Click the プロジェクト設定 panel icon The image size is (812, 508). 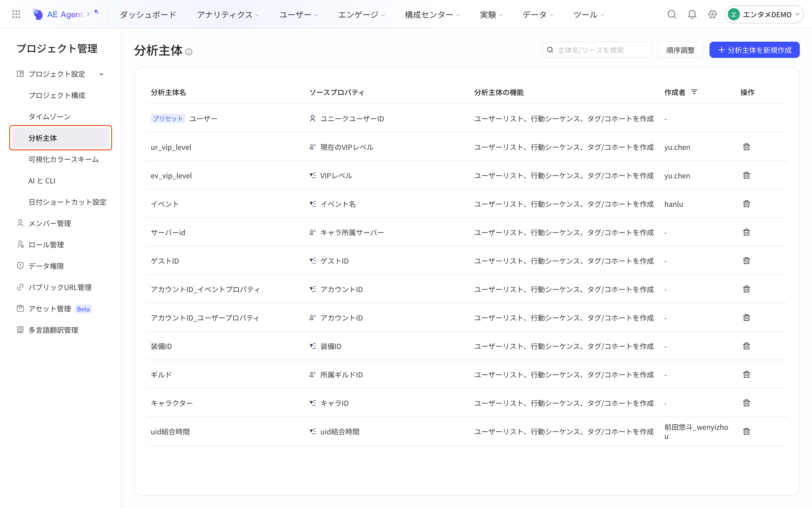click(x=20, y=74)
